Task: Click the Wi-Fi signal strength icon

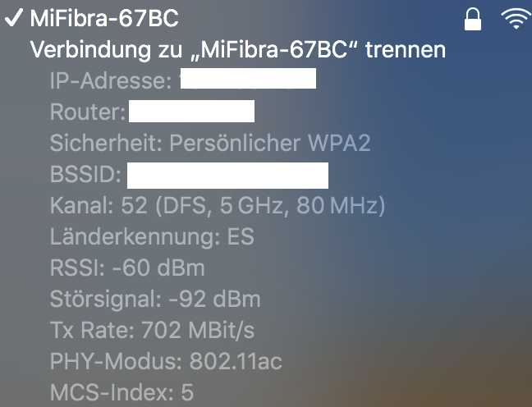Action: (x=516, y=20)
